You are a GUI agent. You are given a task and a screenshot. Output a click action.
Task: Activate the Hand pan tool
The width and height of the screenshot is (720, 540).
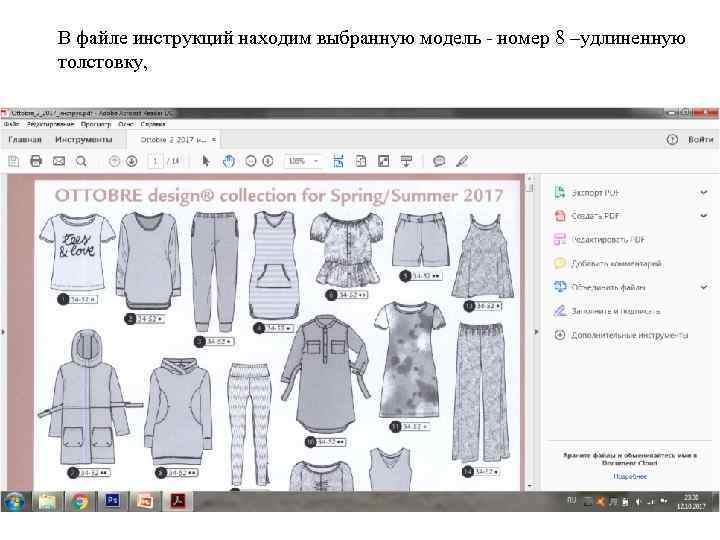click(228, 161)
